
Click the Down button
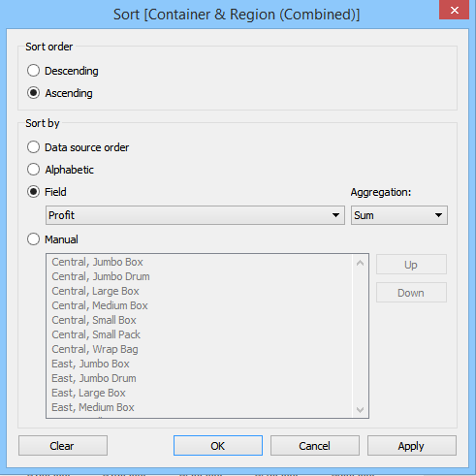pyautogui.click(x=411, y=293)
